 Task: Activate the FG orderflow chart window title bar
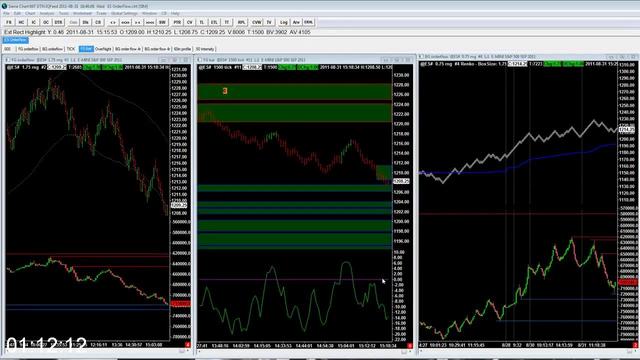click(98, 60)
